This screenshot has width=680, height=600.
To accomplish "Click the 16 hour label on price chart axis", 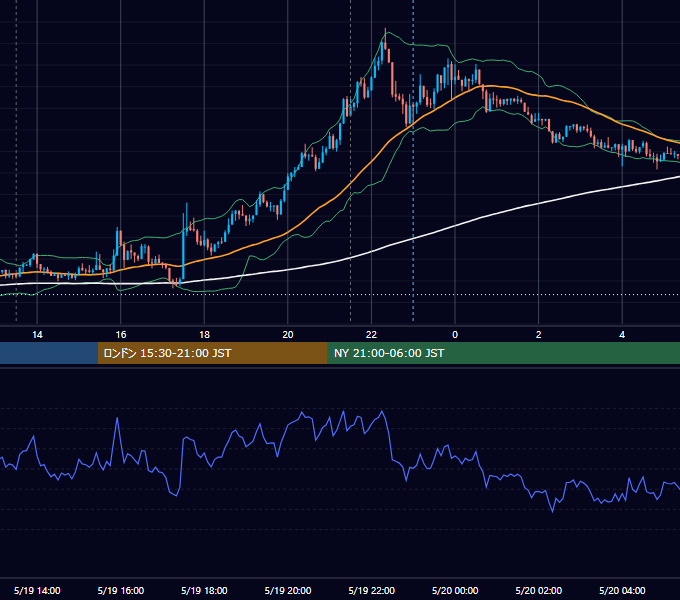I will [x=121, y=335].
